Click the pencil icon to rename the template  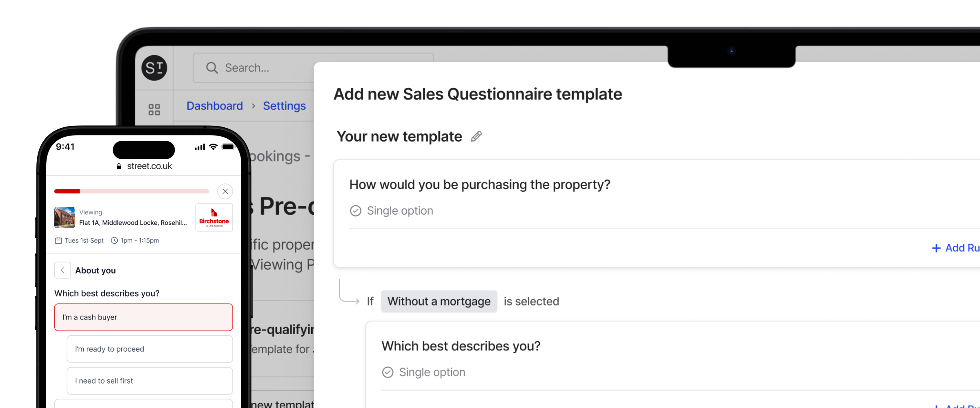pos(476,136)
